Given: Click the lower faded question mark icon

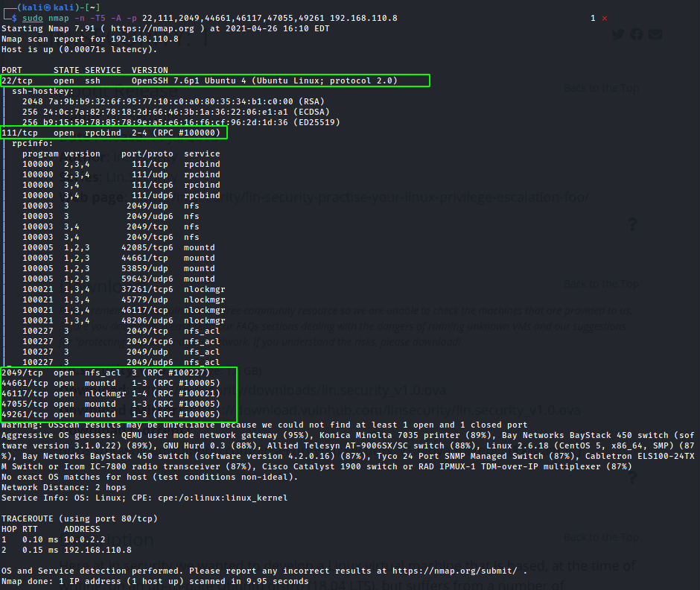Looking at the screenshot, I should pos(631,478).
